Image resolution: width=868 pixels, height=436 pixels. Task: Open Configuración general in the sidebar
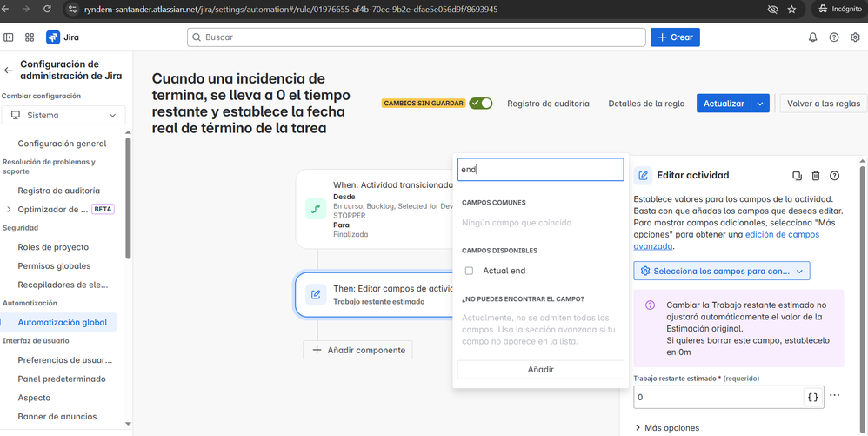(x=62, y=144)
